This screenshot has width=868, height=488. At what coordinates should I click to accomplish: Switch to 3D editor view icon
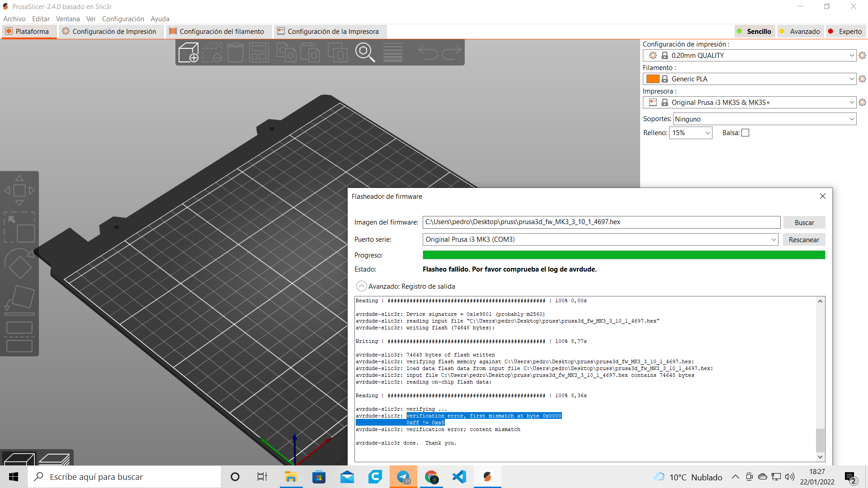pyautogui.click(x=19, y=459)
